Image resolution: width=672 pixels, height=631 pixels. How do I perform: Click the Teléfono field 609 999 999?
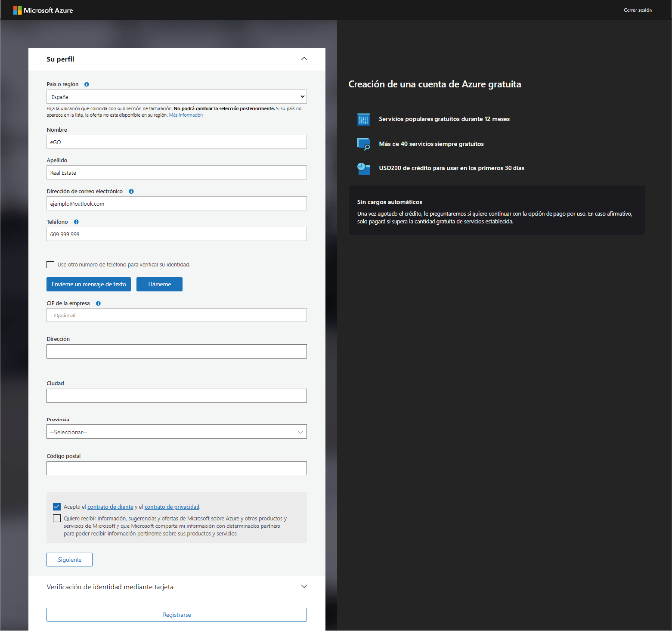point(177,234)
